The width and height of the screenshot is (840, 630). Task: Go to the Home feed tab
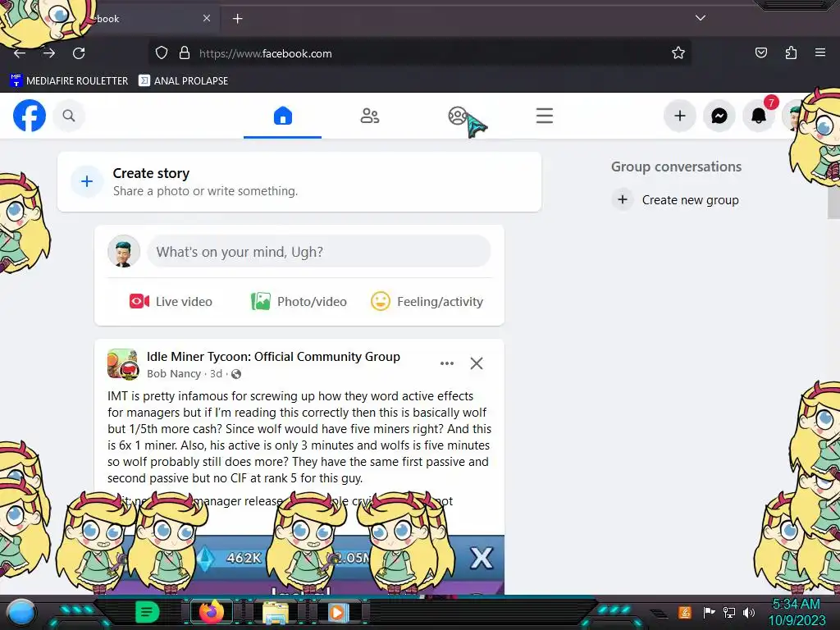pyautogui.click(x=282, y=116)
